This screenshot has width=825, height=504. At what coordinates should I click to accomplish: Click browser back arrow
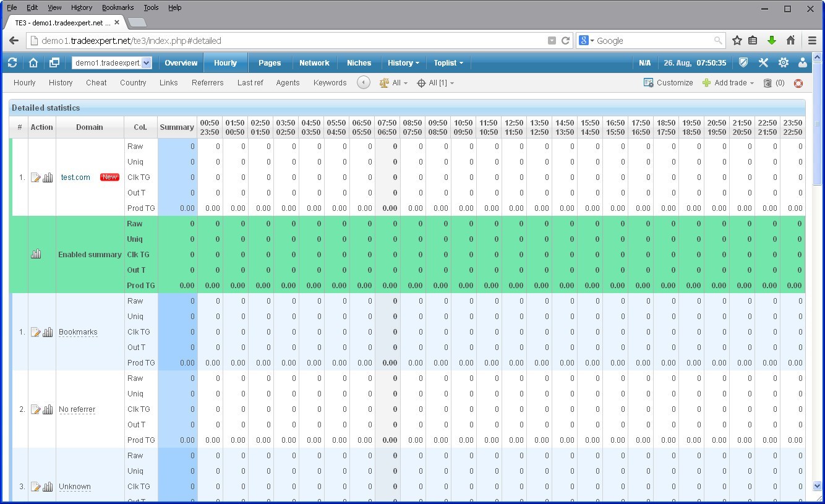click(x=14, y=41)
